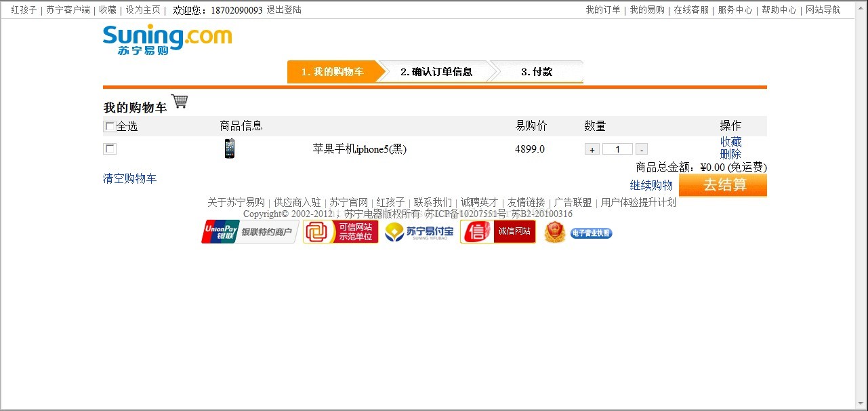Select step 3. 付款 tab
The height and width of the screenshot is (411, 868).
[x=537, y=72]
